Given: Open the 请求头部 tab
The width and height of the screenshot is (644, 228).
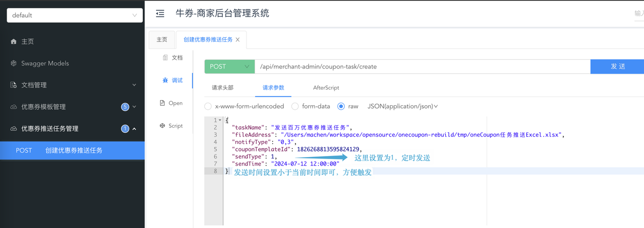Looking at the screenshot, I should (222, 87).
